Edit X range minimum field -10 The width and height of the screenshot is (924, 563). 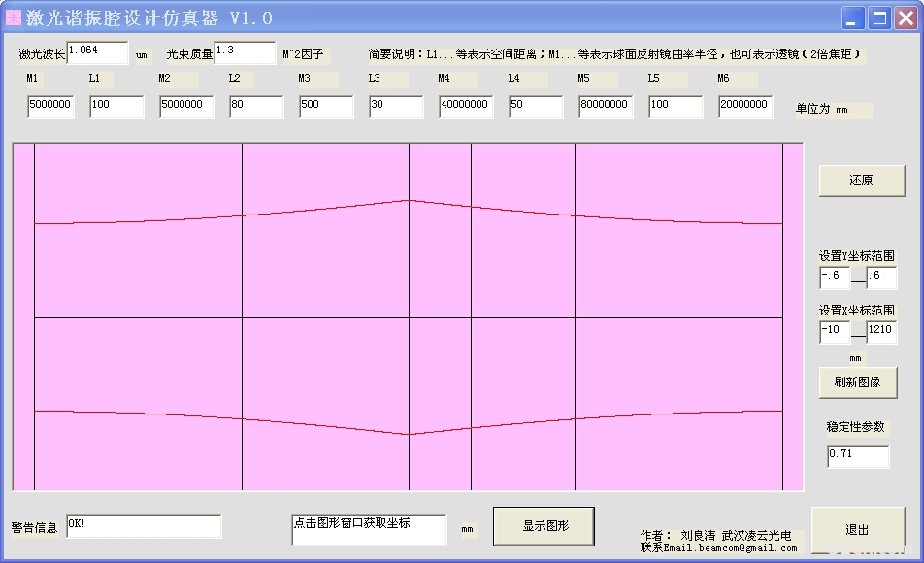click(x=835, y=332)
